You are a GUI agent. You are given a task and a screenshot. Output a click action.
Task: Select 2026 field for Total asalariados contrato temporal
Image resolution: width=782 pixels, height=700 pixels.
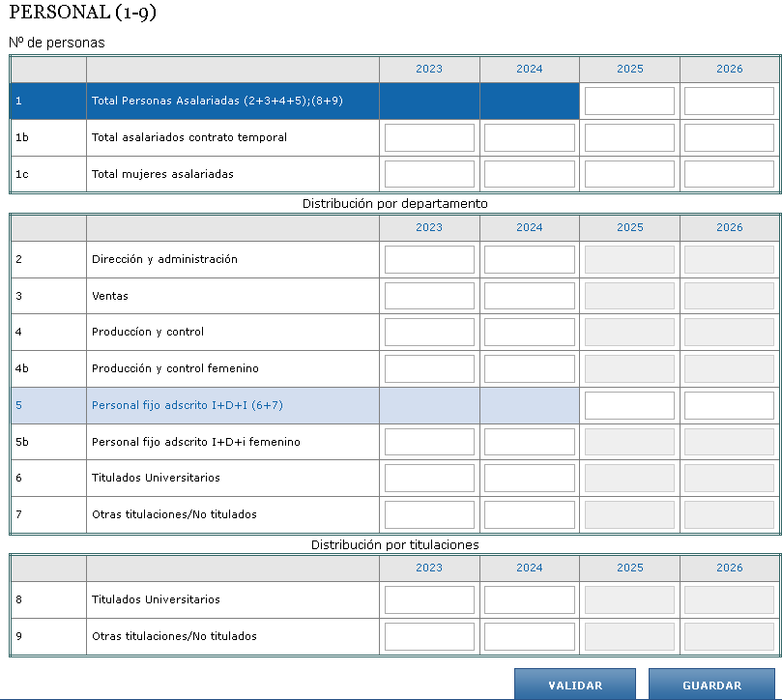click(x=729, y=138)
